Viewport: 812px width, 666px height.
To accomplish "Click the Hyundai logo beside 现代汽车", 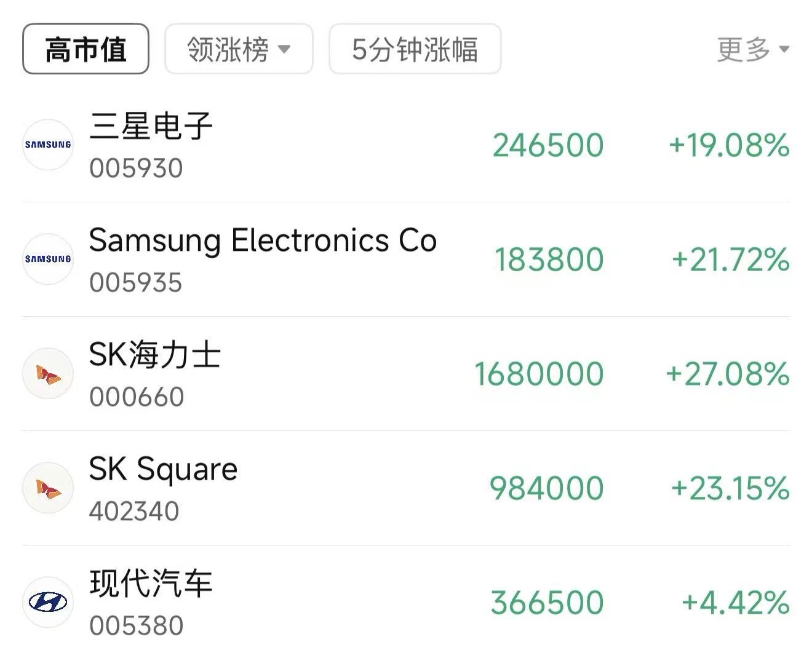I will [x=48, y=602].
